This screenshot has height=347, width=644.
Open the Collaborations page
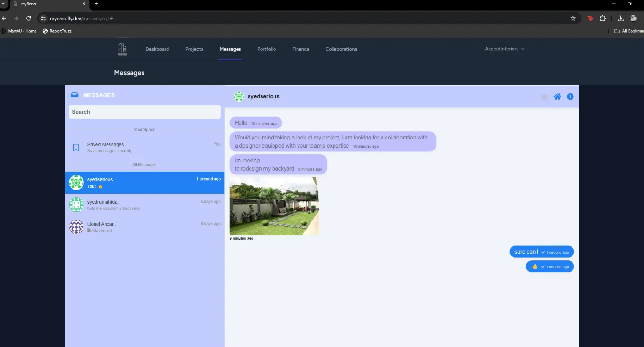[x=341, y=49]
